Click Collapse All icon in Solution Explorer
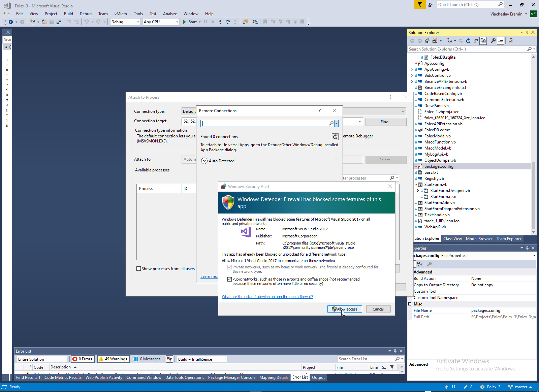 476,41
